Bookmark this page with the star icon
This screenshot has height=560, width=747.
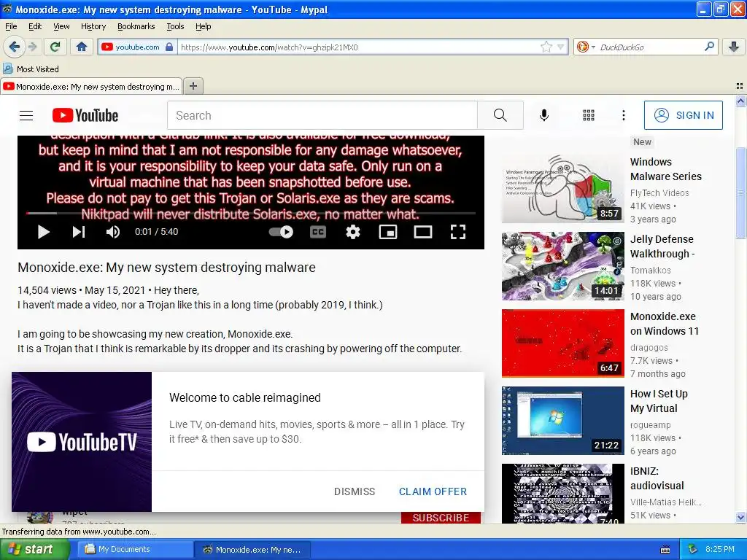(x=546, y=47)
